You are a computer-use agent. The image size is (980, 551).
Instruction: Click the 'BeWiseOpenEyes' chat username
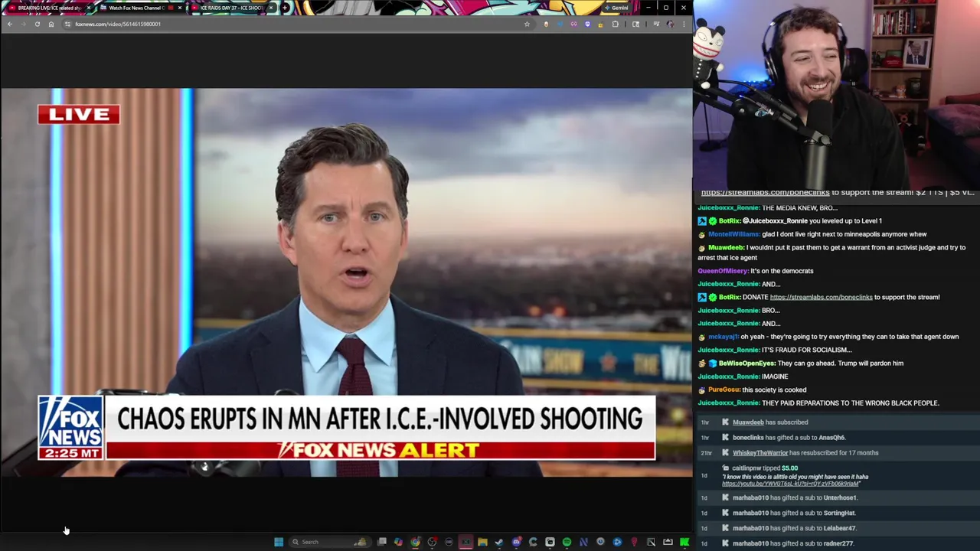pyautogui.click(x=746, y=364)
